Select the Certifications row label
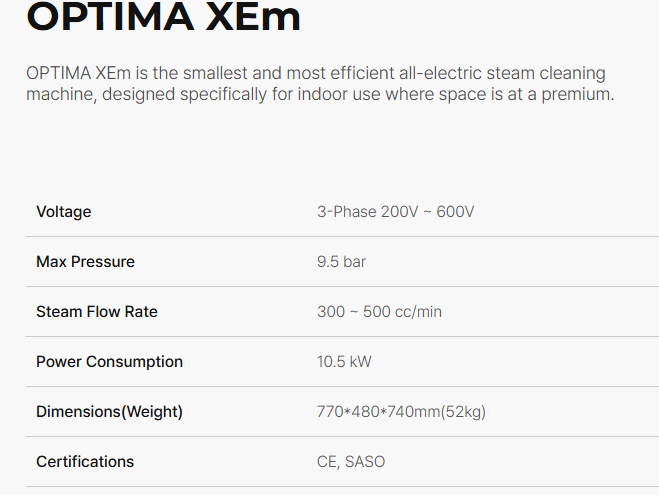 [85, 462]
